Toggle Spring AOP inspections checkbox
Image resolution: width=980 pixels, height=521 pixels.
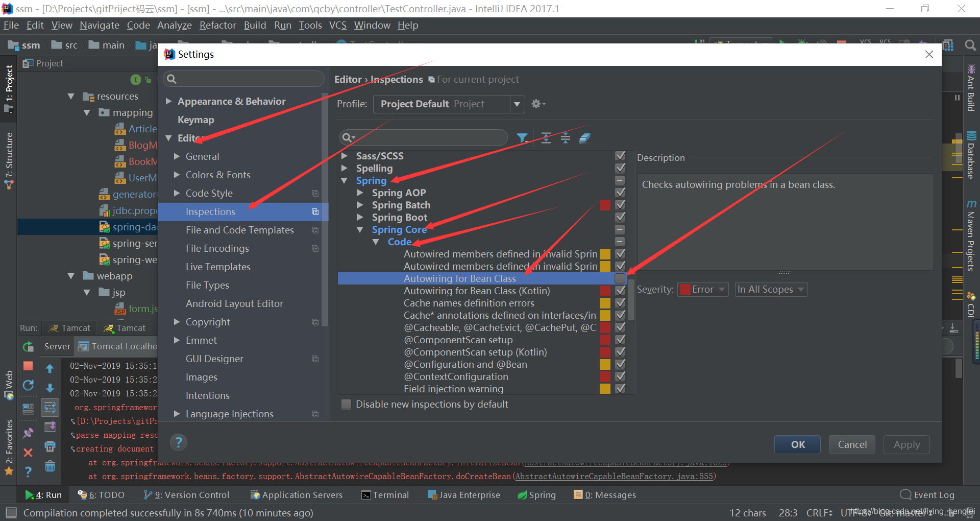[x=620, y=193]
